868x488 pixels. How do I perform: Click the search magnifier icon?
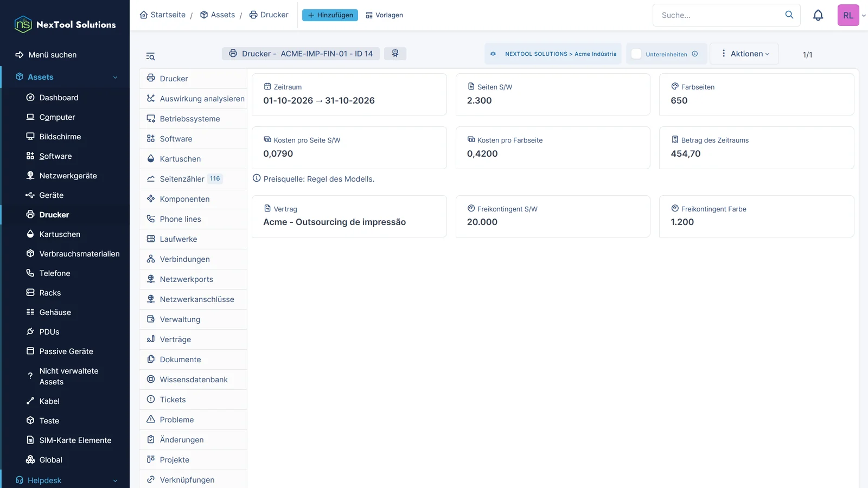click(x=789, y=15)
